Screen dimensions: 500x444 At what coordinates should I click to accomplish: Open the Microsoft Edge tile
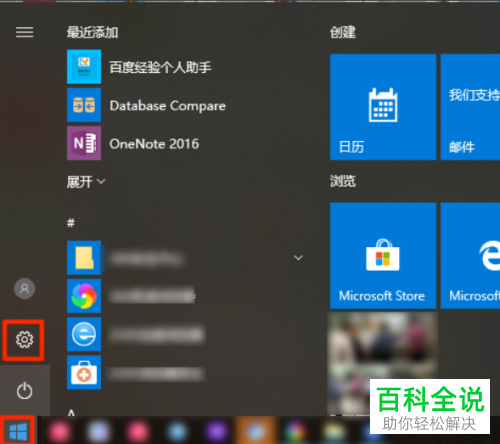click(x=470, y=256)
